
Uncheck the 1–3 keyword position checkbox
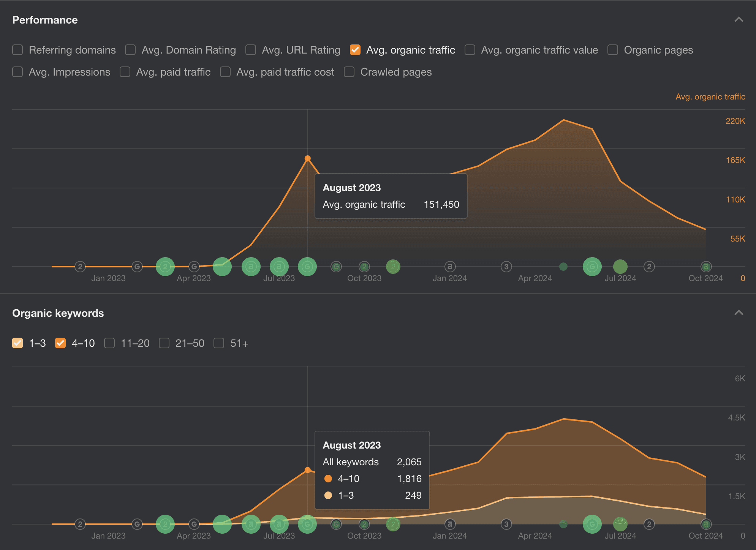[x=17, y=343]
